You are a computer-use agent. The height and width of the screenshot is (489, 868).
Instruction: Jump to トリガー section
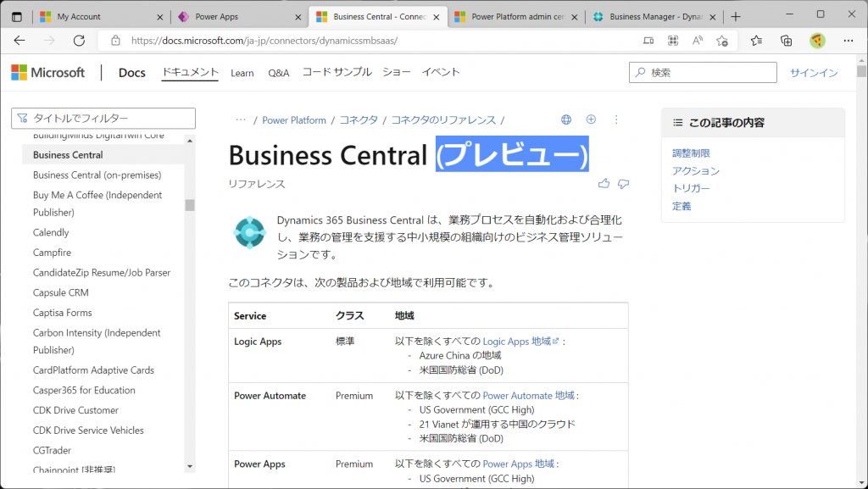[691, 189]
